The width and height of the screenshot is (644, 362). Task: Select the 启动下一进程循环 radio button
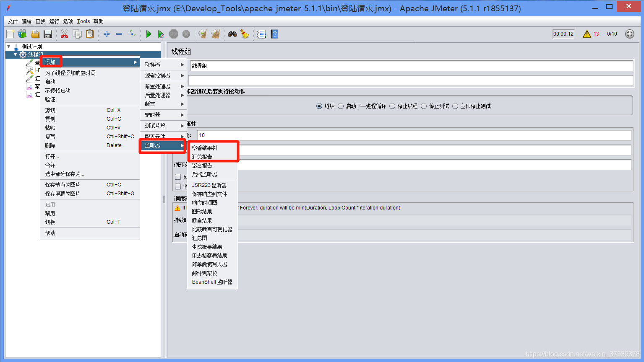tap(341, 106)
